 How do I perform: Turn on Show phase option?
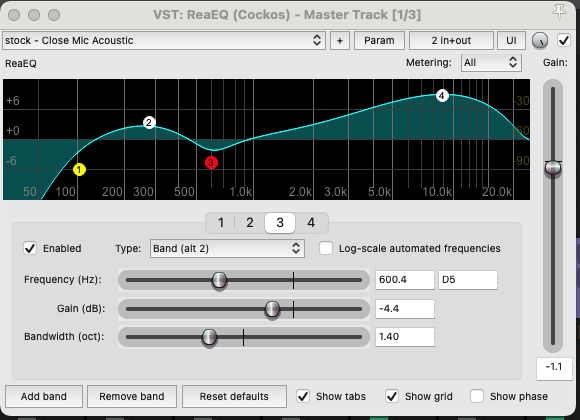pyautogui.click(x=477, y=396)
